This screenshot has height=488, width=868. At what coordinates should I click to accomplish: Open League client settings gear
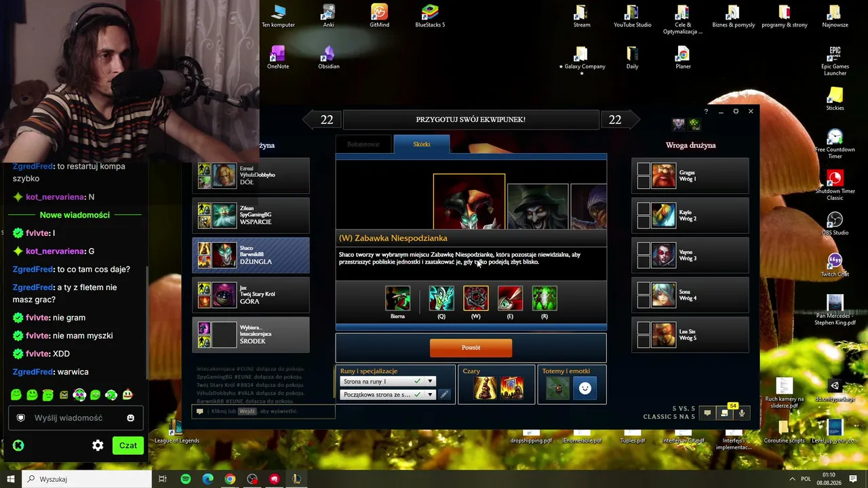[736, 111]
